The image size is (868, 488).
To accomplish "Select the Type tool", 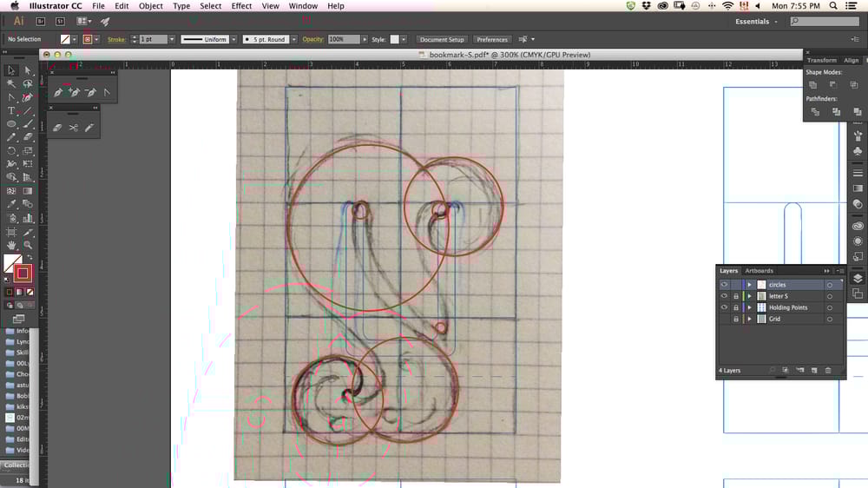I will (x=11, y=111).
